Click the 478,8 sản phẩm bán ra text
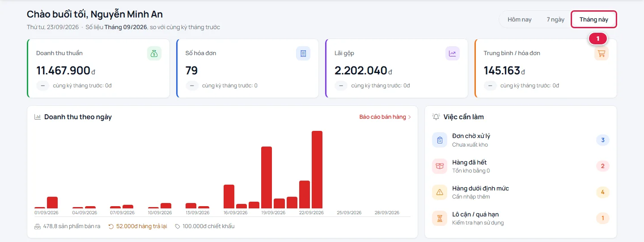Viewport: 644px width, 242px height. [x=72, y=226]
